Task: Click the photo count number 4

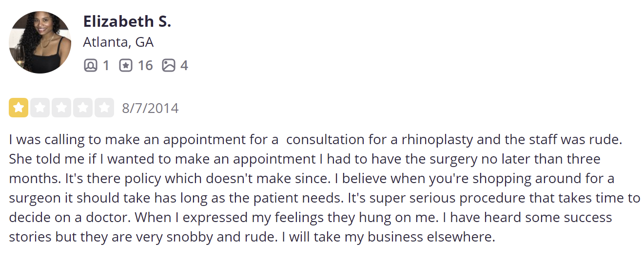Action: pos(184,65)
